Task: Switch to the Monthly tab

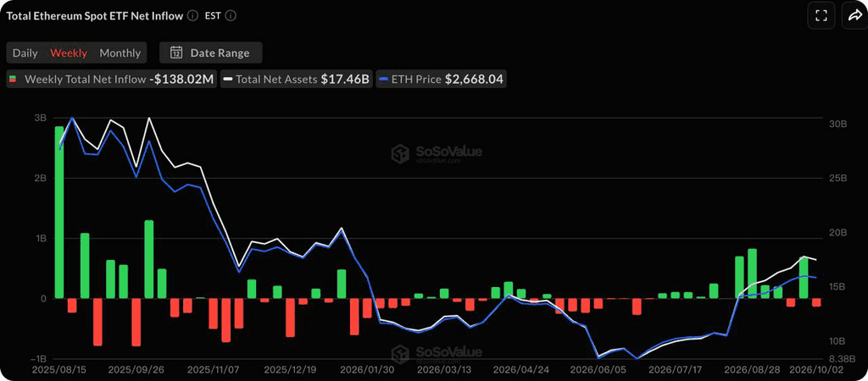Action: [x=120, y=53]
